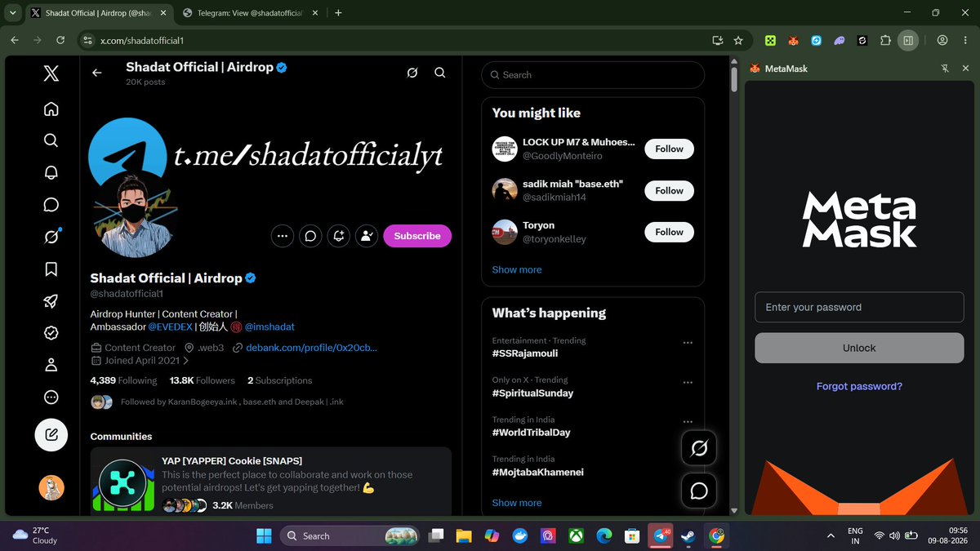Open account switcher avatar in sidebar bottom
Viewport: 980px width, 551px height.
(51, 487)
